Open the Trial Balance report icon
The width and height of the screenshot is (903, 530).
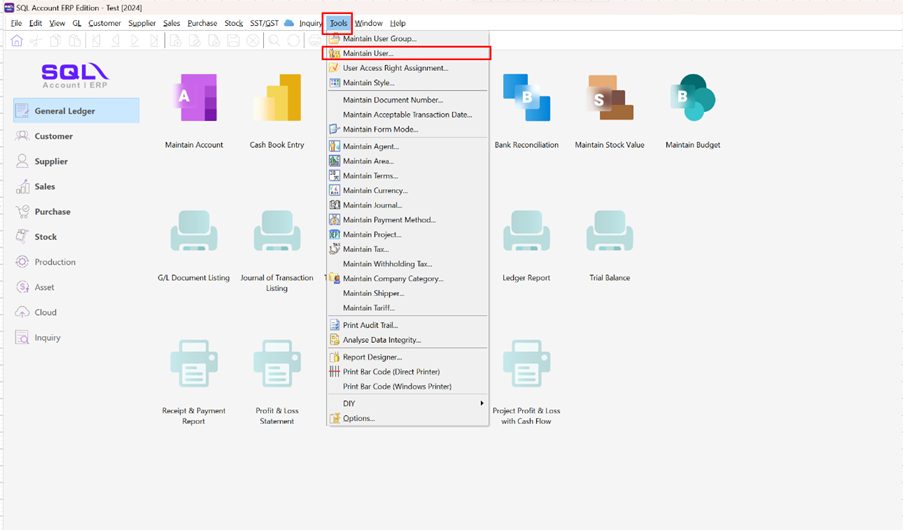click(609, 232)
